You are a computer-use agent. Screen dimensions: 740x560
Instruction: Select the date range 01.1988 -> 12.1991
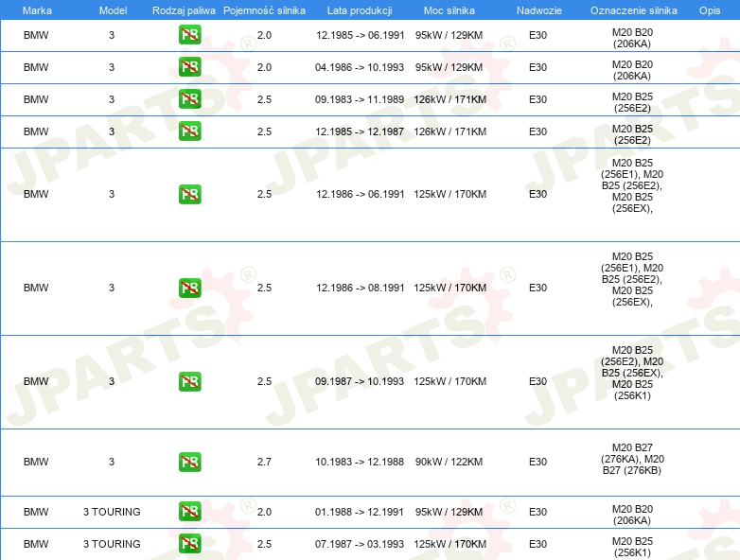[360, 512]
